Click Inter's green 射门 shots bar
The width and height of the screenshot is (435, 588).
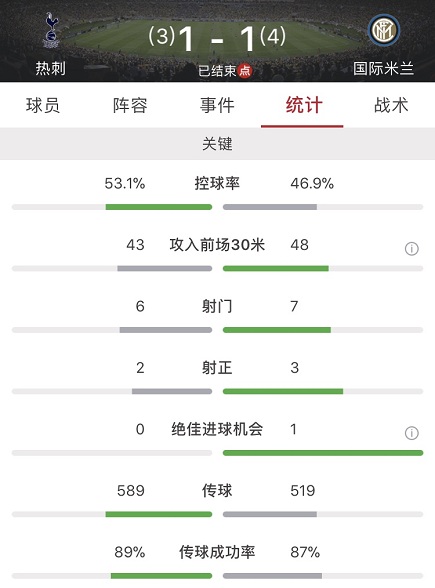[x=277, y=330]
